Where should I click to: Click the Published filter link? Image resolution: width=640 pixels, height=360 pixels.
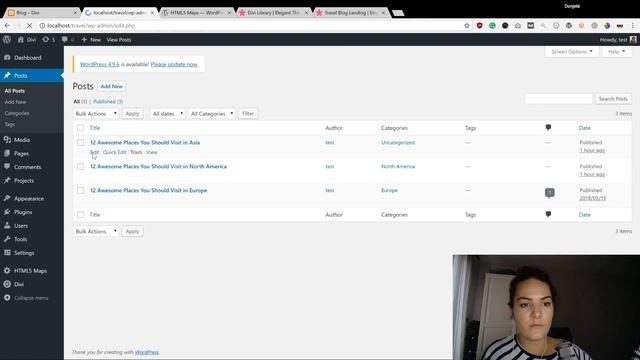click(x=108, y=101)
